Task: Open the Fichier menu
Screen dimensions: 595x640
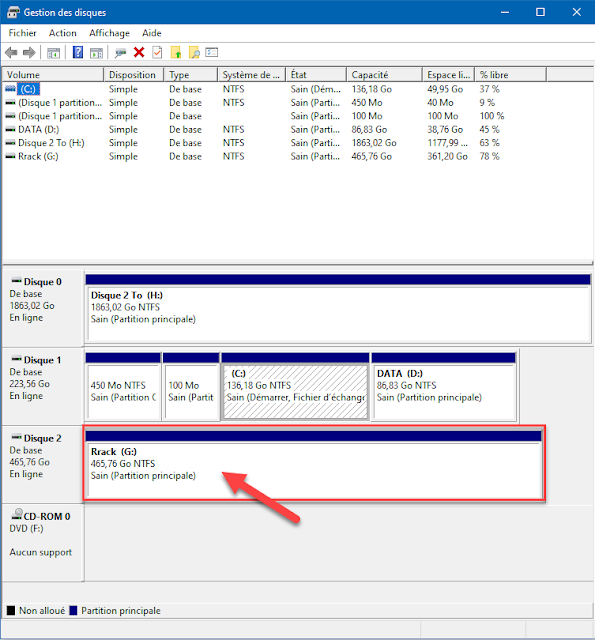Action: (x=22, y=33)
